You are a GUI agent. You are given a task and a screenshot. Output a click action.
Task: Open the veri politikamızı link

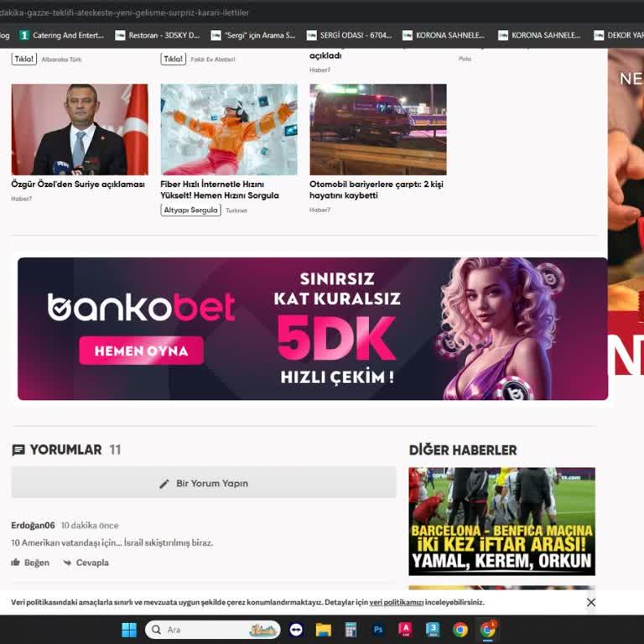pos(397,602)
